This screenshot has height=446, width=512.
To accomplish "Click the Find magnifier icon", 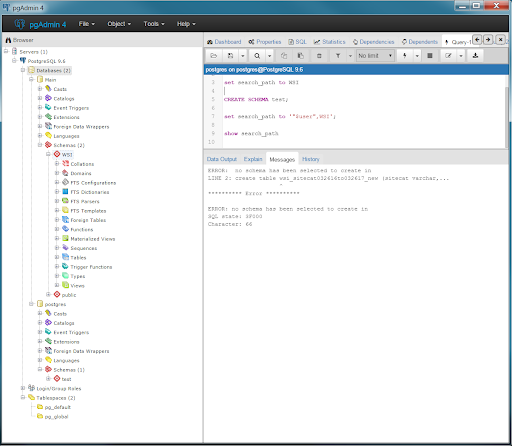I will [257, 56].
